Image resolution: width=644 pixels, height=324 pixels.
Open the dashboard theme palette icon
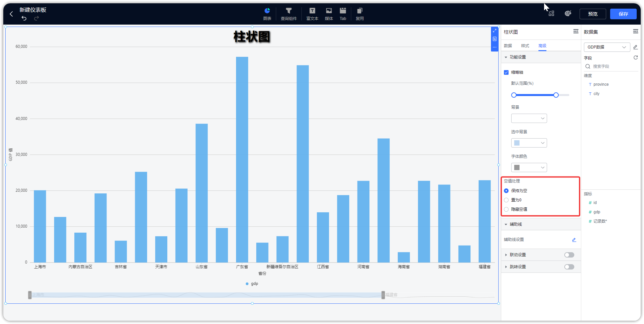[568, 14]
